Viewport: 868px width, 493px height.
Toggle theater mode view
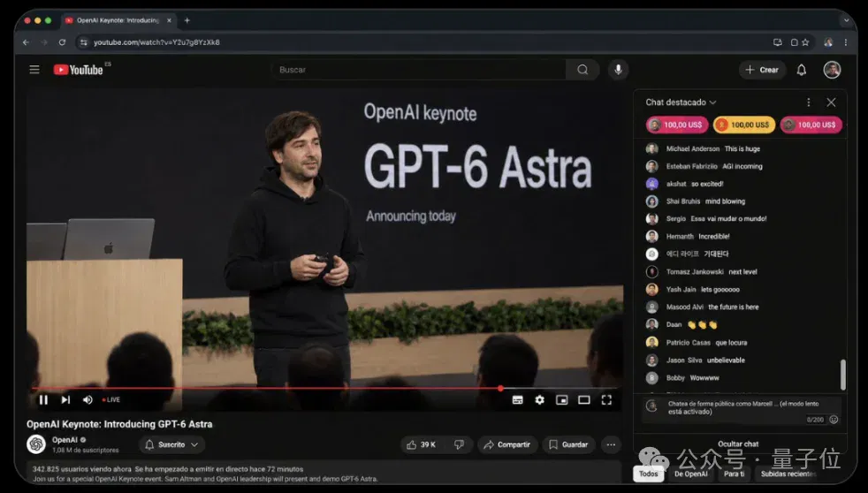click(x=584, y=400)
